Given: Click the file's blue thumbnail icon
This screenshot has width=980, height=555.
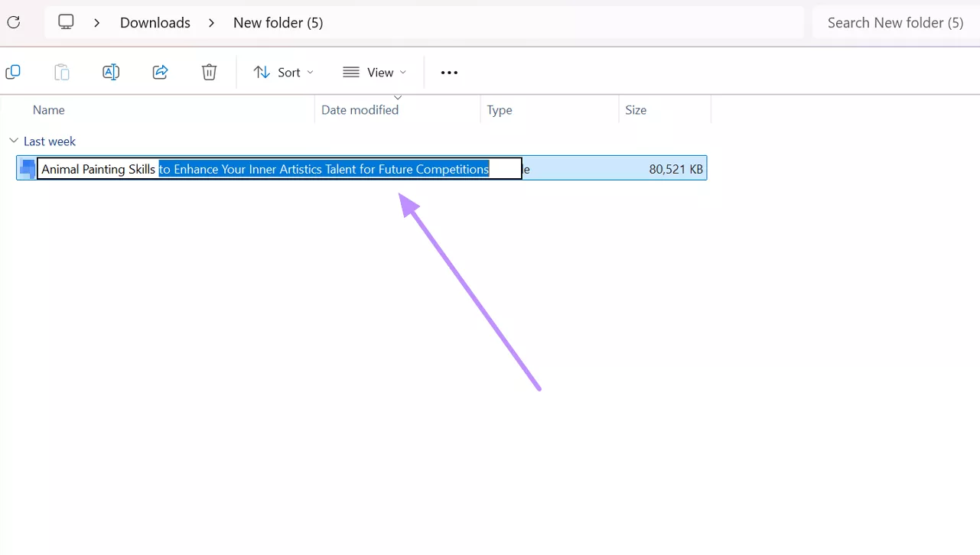Looking at the screenshot, I should (28, 168).
